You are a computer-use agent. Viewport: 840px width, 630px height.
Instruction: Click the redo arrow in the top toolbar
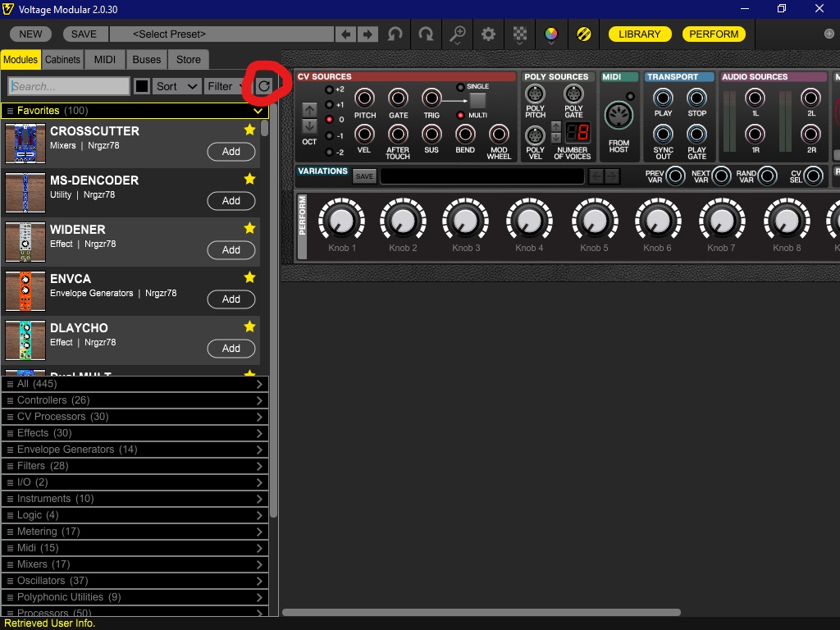click(x=426, y=34)
